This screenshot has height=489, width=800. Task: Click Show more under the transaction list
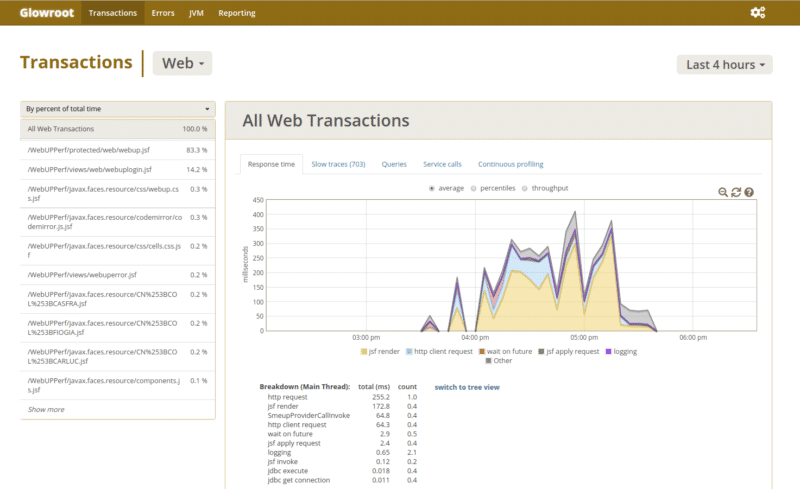(x=46, y=409)
